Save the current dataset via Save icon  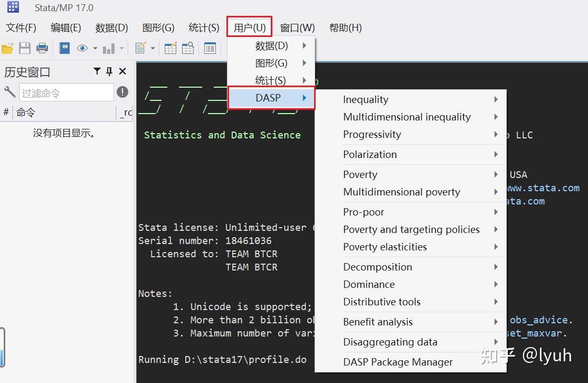(x=25, y=48)
